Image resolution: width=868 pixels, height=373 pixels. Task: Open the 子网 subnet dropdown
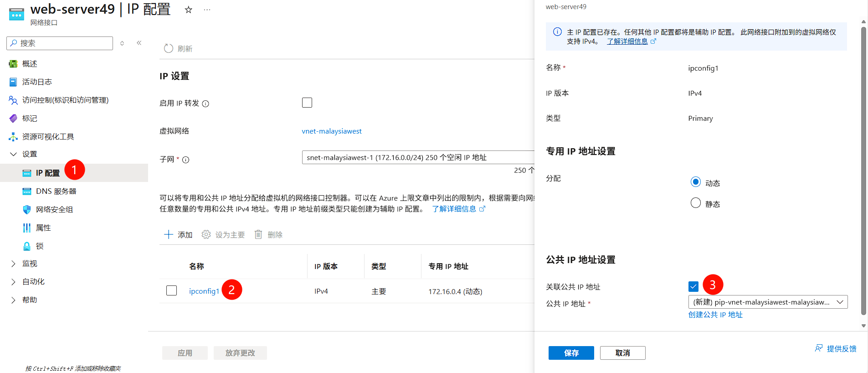(418, 157)
